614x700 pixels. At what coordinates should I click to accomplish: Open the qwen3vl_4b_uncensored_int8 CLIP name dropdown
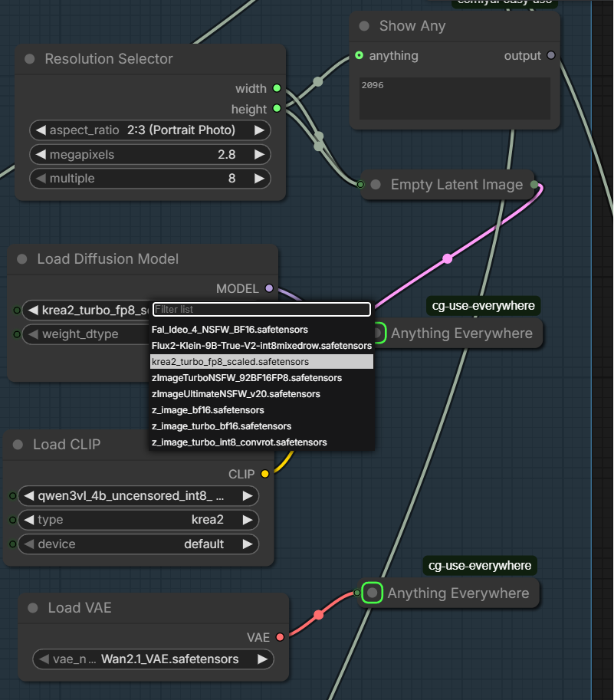[138, 495]
